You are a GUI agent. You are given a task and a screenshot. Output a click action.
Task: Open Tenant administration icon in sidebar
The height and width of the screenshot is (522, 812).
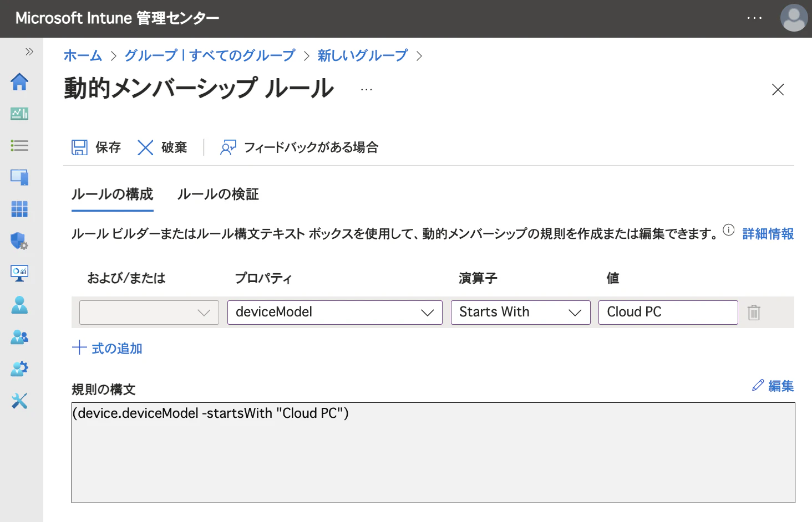[x=19, y=369]
